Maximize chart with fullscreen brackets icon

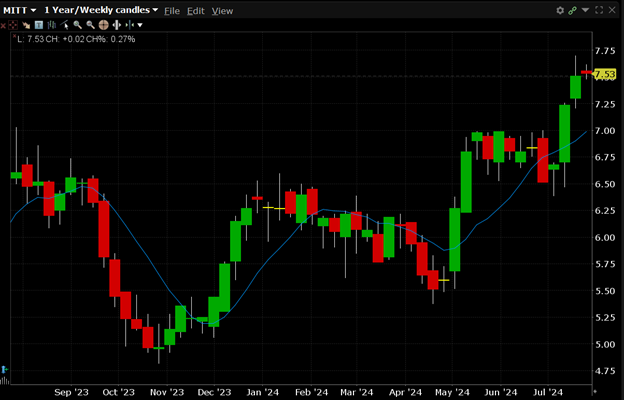coord(599,10)
